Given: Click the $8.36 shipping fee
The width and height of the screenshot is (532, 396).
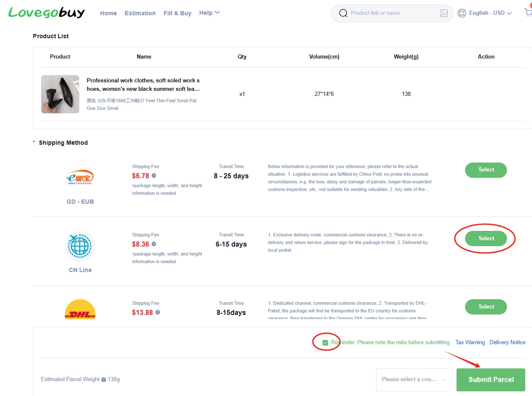Looking at the screenshot, I should [x=141, y=244].
